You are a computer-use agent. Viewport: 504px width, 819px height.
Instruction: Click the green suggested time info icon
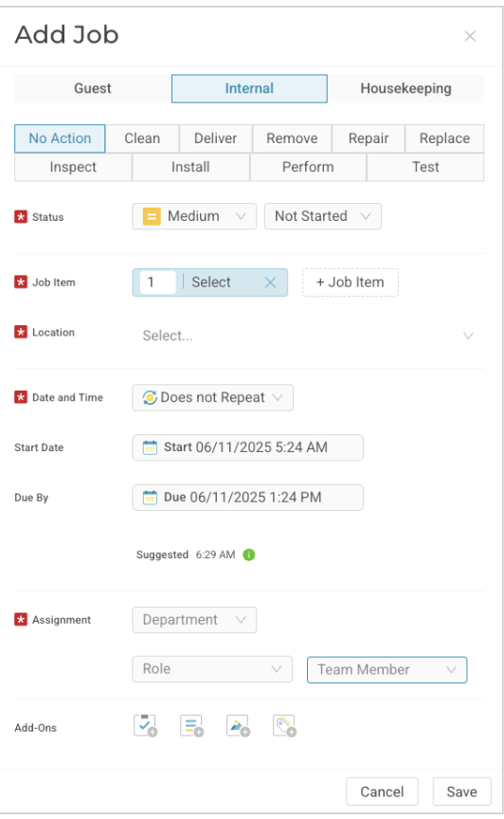pos(249,555)
